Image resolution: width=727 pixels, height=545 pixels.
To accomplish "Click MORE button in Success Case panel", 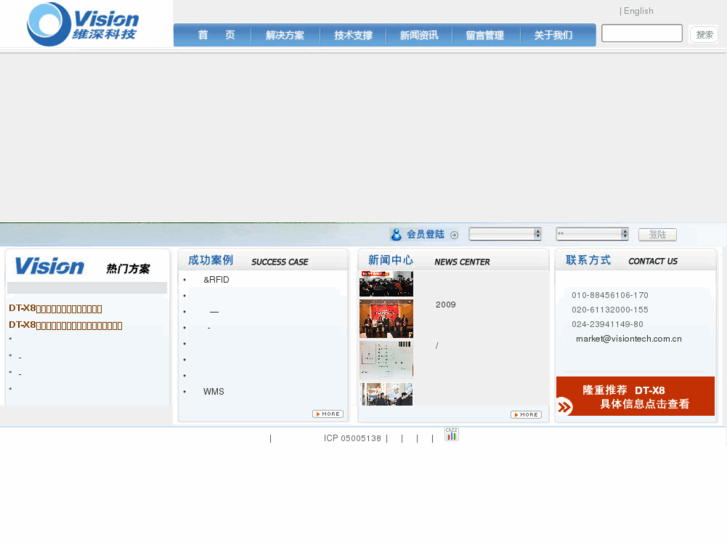I will pos(328,414).
